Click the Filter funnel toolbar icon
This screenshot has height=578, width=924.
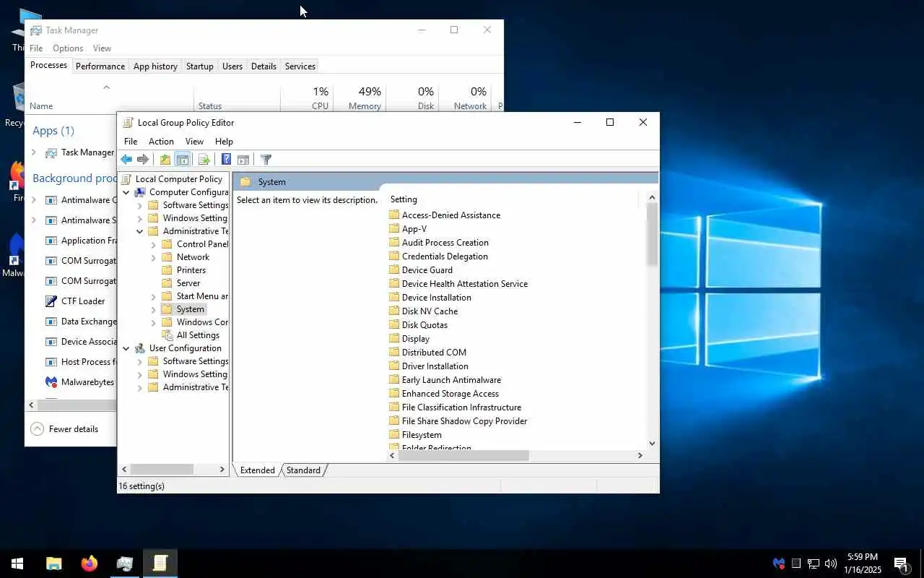pyautogui.click(x=266, y=160)
